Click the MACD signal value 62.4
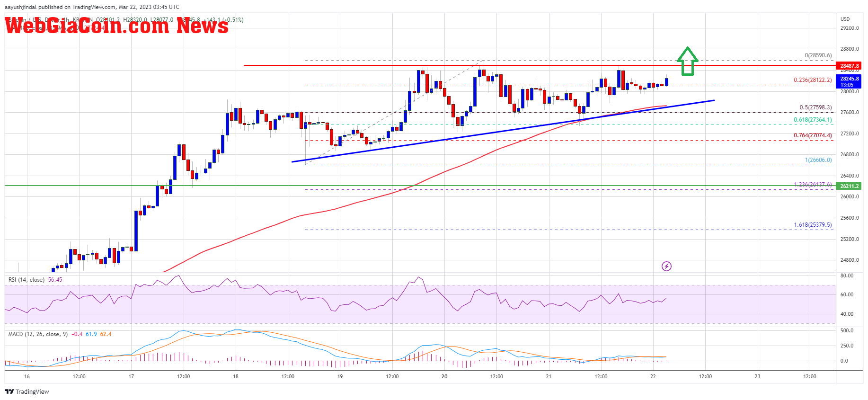Viewport: 868px width, 400px height. click(106, 334)
